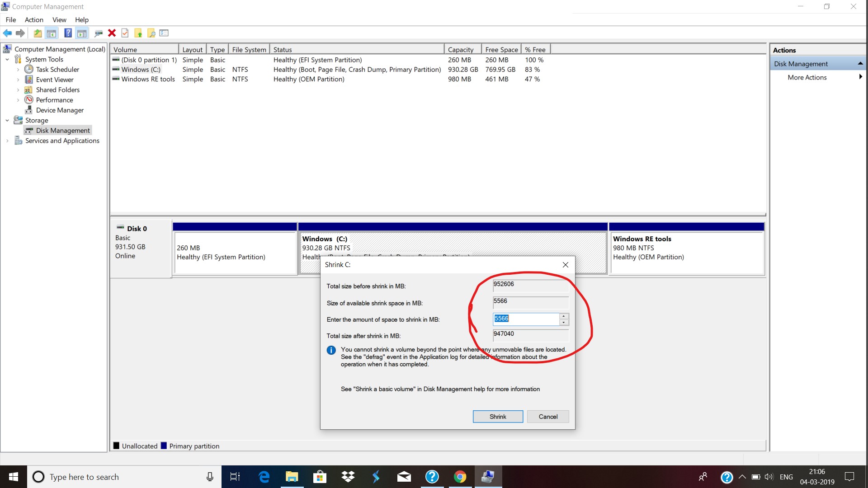Open Chrome from the taskbar
Viewport: 868px width, 488px height.
point(460,476)
